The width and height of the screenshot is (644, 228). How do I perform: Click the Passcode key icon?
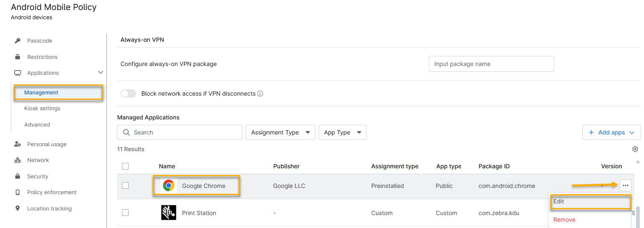point(18,41)
